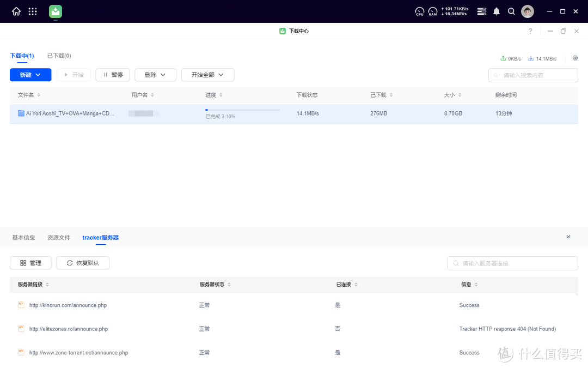
Task: Click the 恢复默认 button
Action: 83,263
